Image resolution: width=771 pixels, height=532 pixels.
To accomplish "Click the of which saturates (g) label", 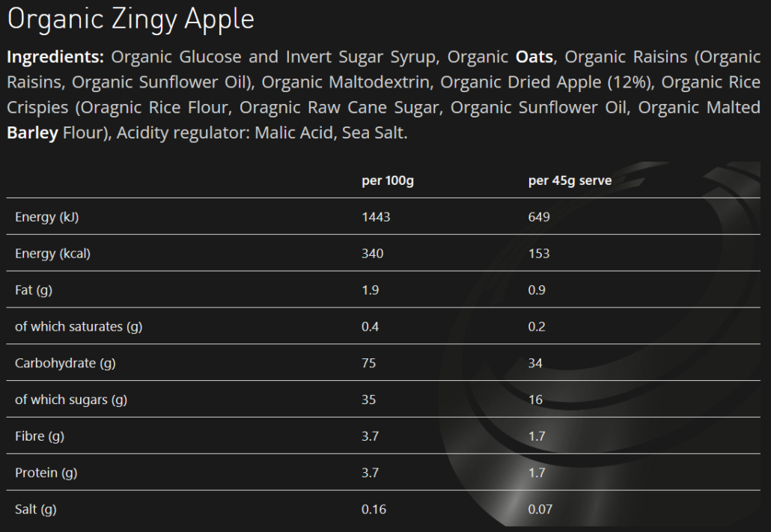I will tap(79, 327).
